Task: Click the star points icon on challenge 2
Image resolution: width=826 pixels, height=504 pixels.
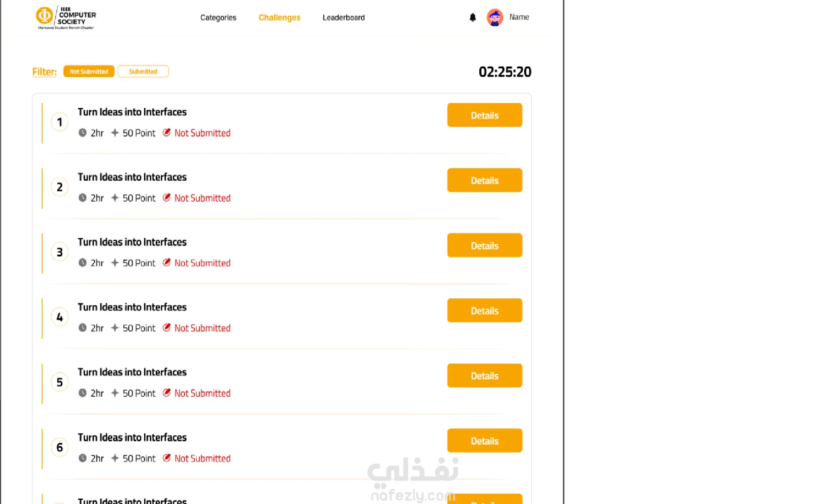Action: click(115, 198)
